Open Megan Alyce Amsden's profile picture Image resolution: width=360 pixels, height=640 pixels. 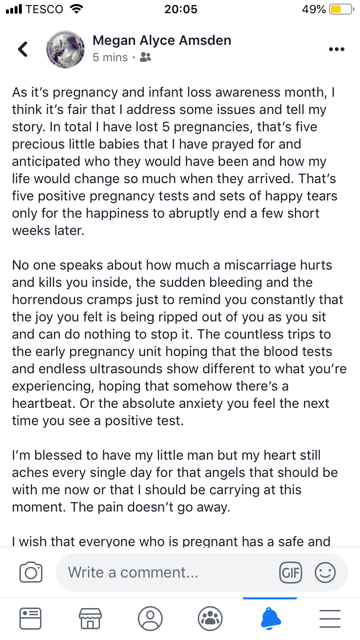pyautogui.click(x=65, y=49)
